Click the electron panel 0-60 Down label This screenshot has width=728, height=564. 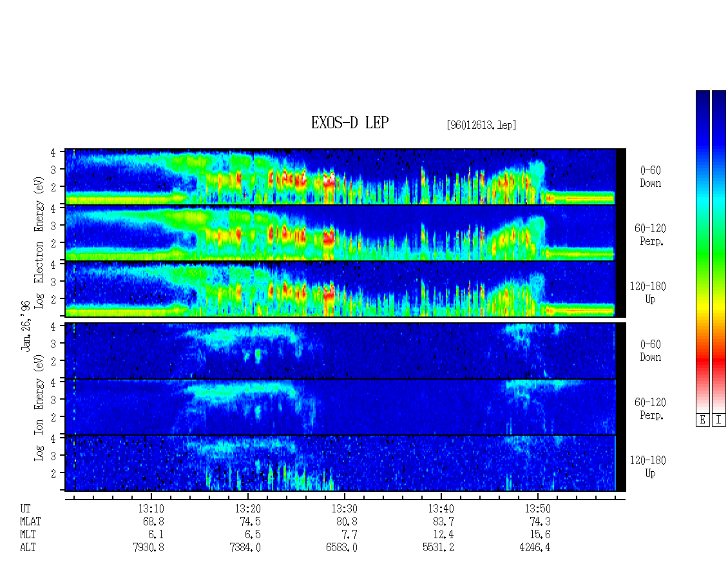651,177
